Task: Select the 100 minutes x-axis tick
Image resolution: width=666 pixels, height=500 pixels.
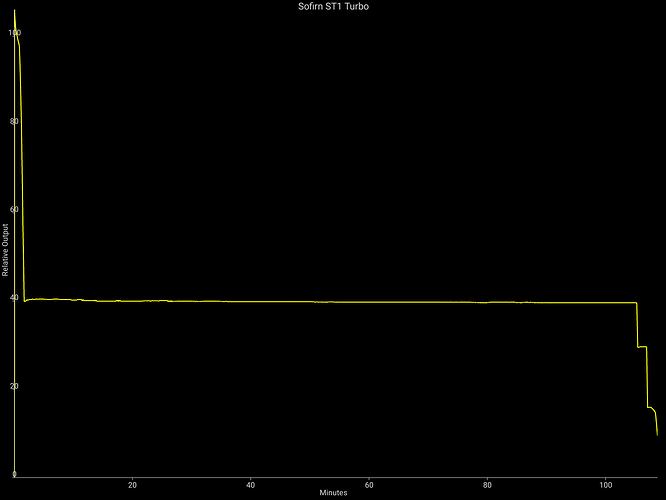Action: point(605,485)
